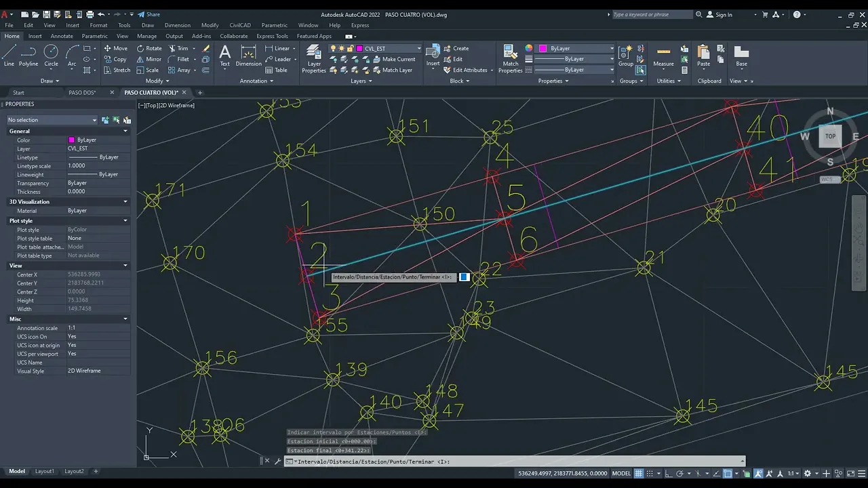The image size is (868, 488).
Task: Activate the Polyline tool
Action: [28, 56]
